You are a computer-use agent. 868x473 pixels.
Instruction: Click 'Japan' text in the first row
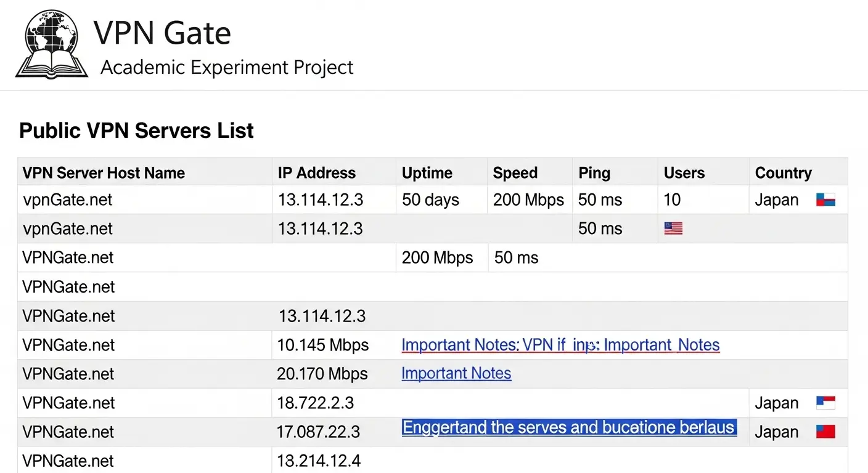coord(777,200)
